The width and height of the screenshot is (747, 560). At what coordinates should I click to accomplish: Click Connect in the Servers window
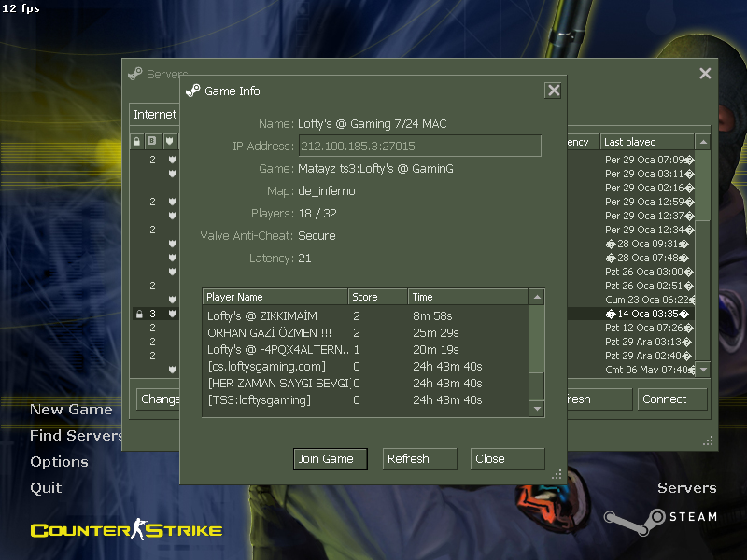672,399
